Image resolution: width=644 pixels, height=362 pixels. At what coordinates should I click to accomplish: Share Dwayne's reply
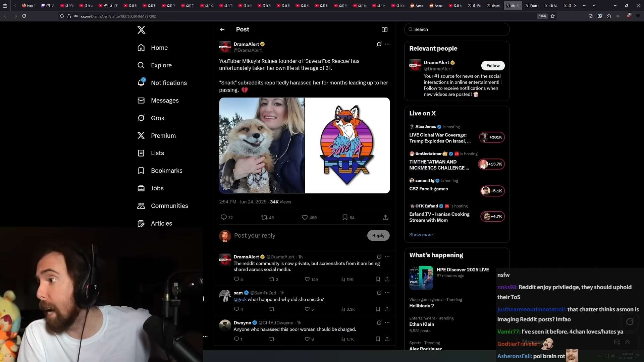click(x=387, y=339)
